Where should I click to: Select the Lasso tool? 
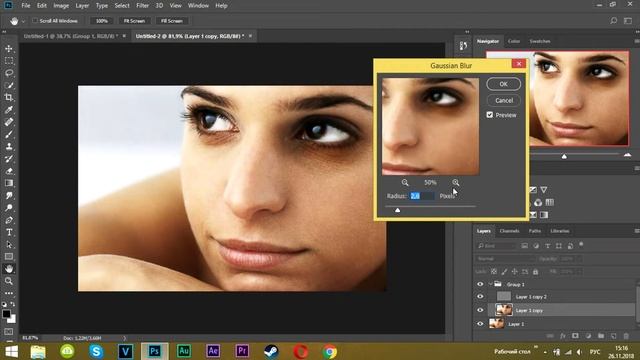(x=9, y=73)
